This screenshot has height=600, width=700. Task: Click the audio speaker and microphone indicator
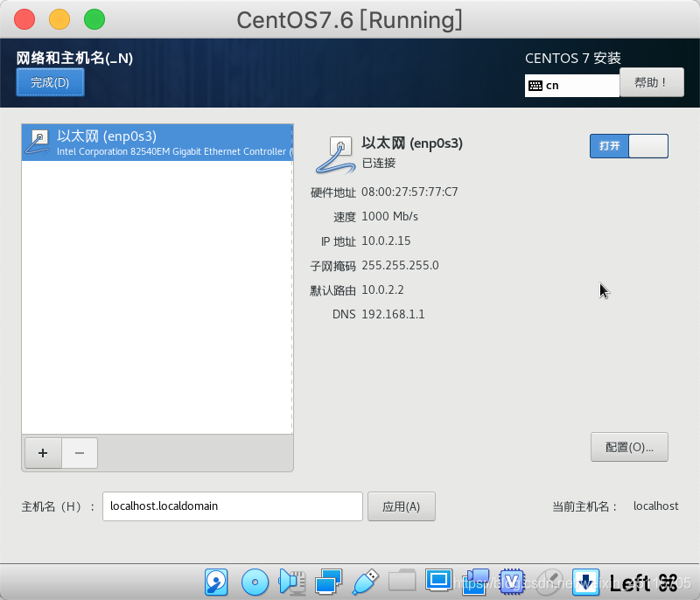[292, 583]
